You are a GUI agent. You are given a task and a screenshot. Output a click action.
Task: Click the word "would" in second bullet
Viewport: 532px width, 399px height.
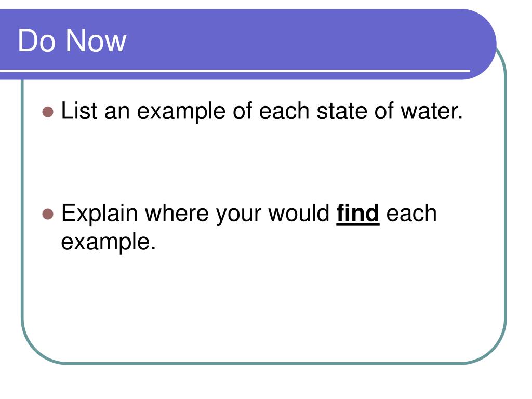click(x=299, y=213)
